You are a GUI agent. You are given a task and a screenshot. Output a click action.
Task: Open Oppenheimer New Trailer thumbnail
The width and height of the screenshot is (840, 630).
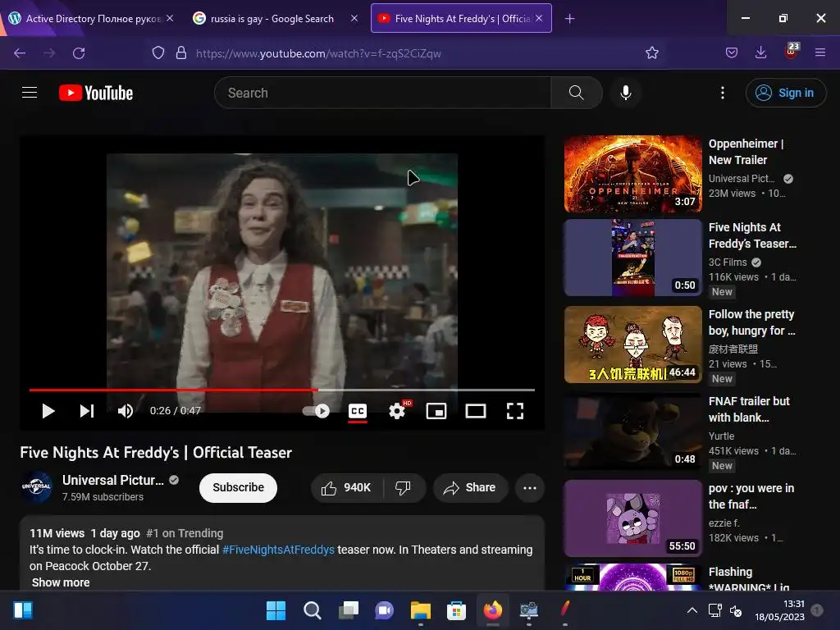pyautogui.click(x=632, y=174)
